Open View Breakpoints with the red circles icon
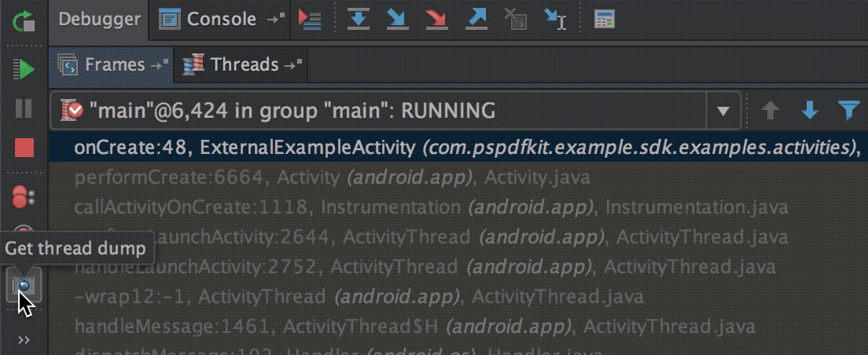Viewport: 868px width, 355px height. 24,197
